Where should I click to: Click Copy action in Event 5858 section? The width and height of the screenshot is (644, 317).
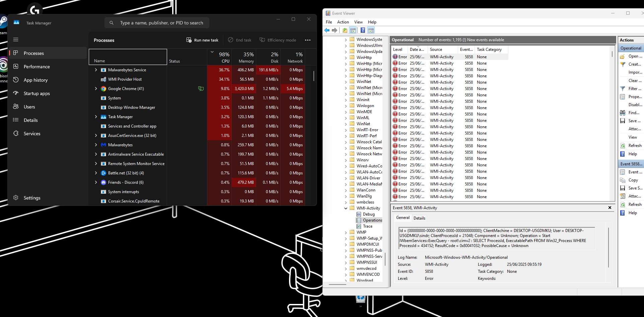tap(631, 180)
